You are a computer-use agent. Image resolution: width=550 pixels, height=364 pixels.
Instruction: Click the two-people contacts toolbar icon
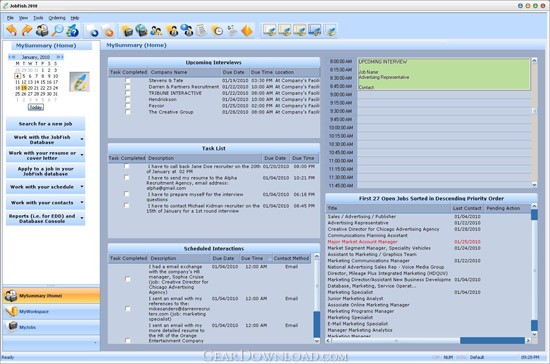156,31
